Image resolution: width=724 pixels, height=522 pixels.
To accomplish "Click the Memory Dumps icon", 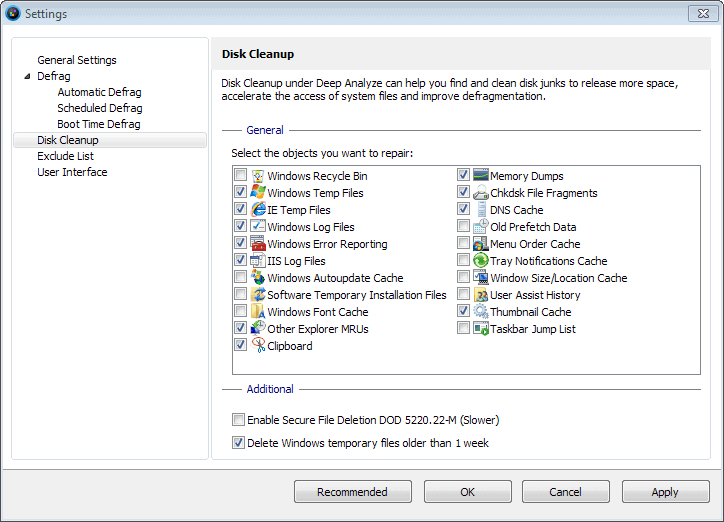I will (x=481, y=175).
